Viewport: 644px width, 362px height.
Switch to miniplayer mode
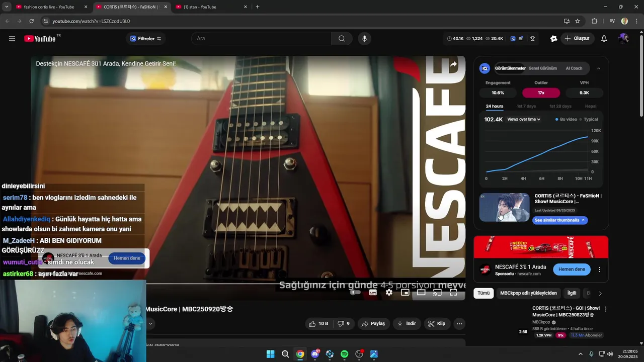[405, 293]
